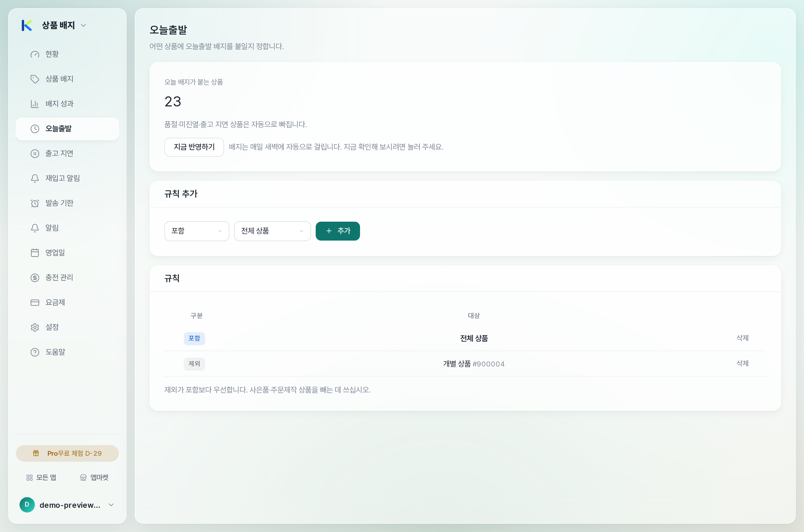Click the 출고 지연 pause icon
Screen dimensions: 804x532
35,153
